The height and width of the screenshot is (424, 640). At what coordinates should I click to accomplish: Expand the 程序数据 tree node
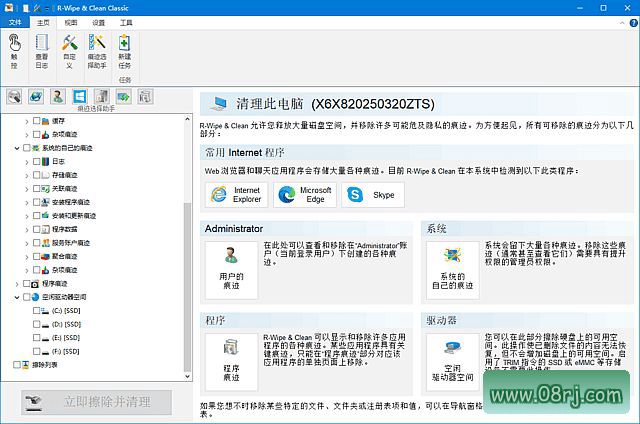(x=27, y=229)
